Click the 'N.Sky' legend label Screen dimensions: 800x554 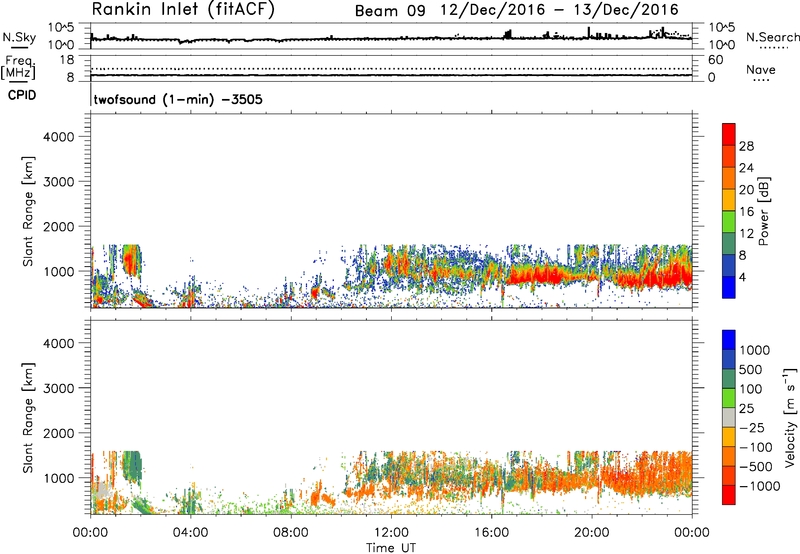19,37
